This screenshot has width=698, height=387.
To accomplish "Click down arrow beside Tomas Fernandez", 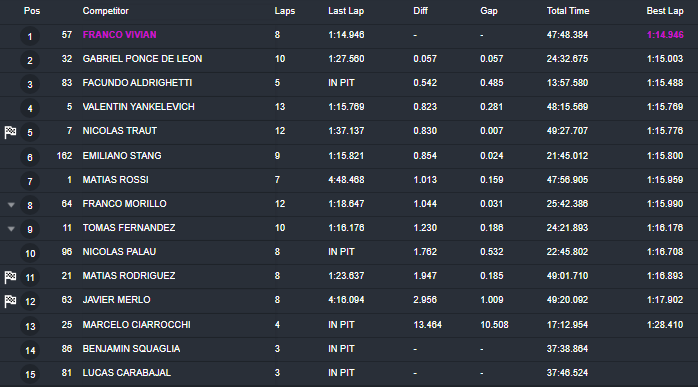I will (x=11, y=229).
